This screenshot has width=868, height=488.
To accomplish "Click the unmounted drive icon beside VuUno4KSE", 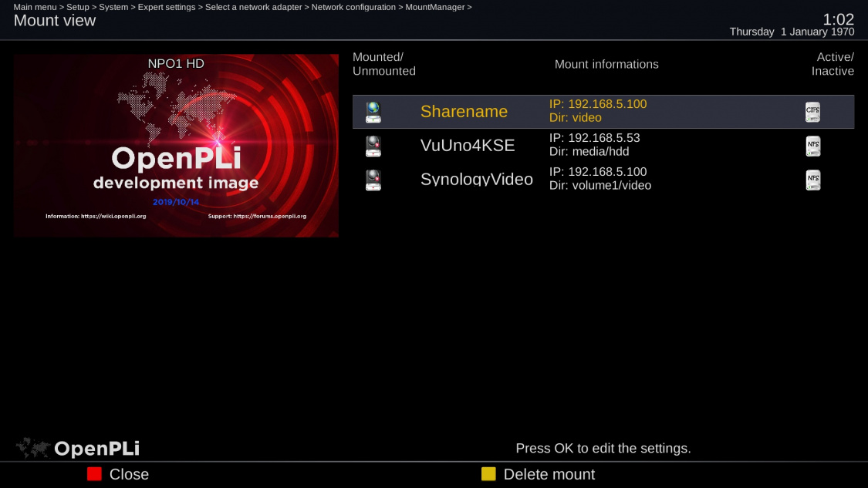I will [373, 146].
